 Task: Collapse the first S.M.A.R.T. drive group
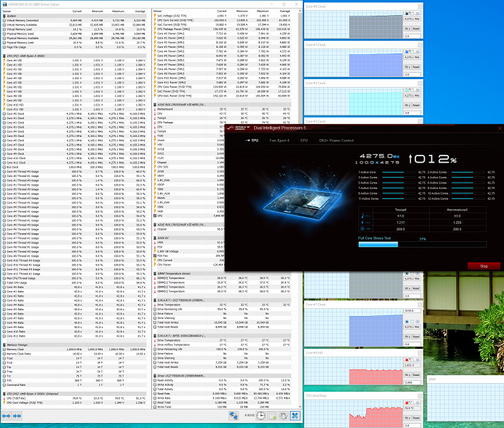click(x=155, y=300)
